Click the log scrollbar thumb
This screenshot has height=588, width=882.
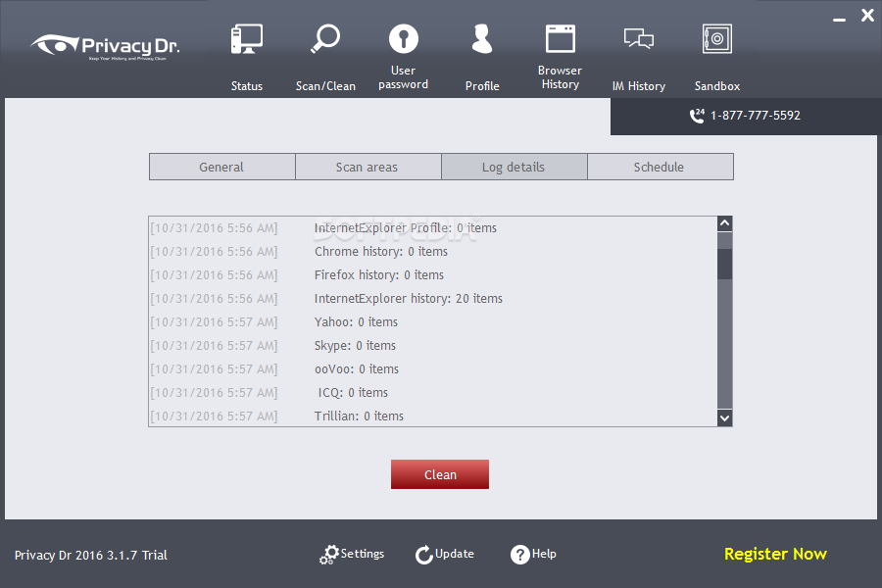click(x=724, y=264)
